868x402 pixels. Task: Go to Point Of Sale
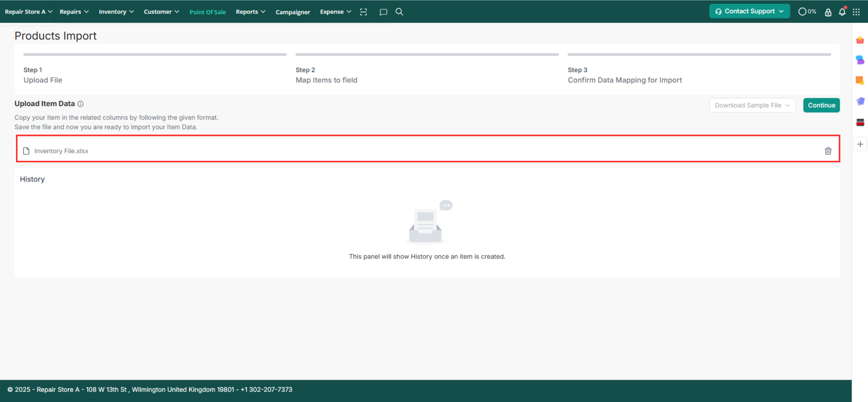208,12
